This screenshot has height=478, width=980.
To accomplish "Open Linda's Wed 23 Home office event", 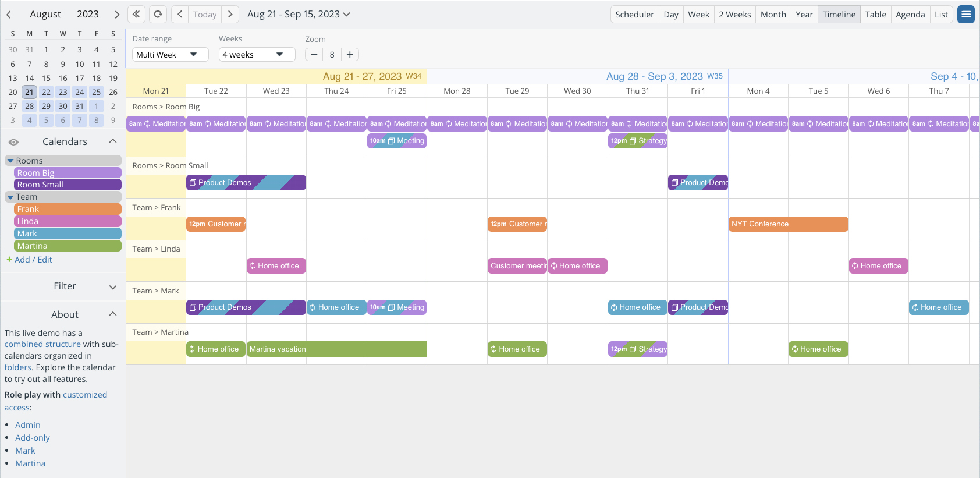I will 276,266.
